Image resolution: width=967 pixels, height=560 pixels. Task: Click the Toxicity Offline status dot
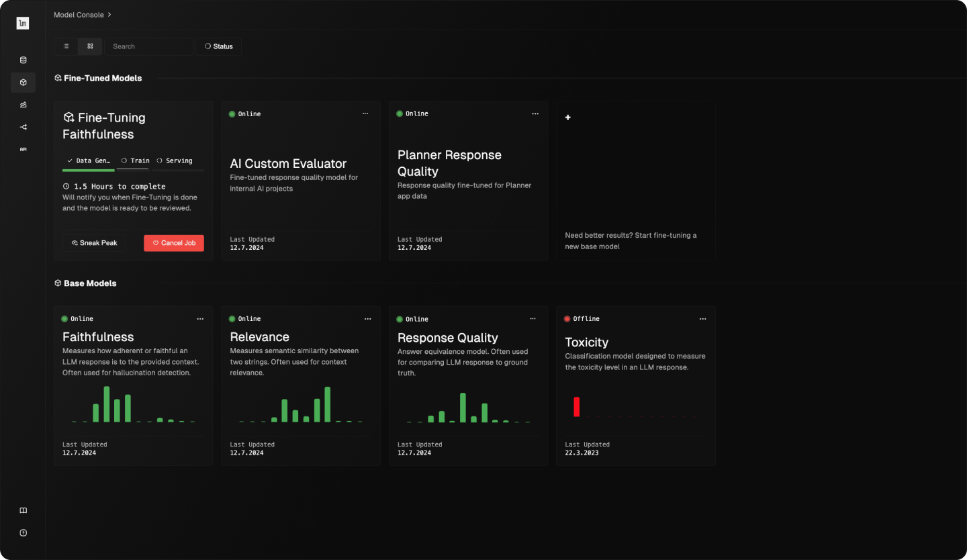(567, 319)
